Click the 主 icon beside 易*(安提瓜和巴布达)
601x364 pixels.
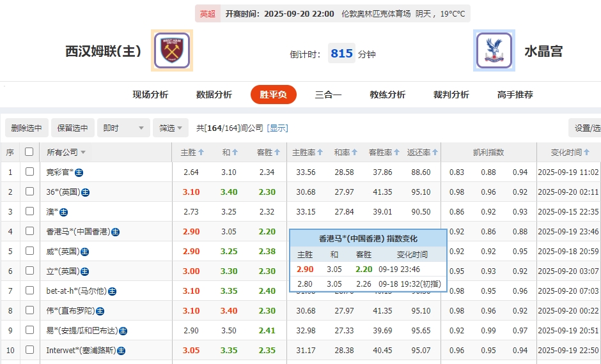[x=123, y=331]
